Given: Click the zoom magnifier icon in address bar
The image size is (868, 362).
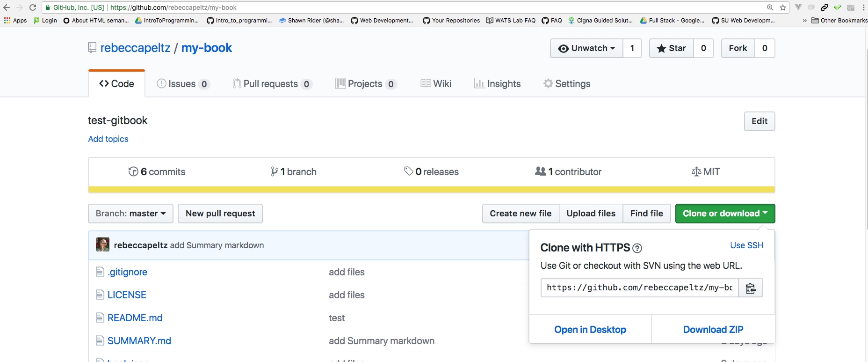Looking at the screenshot, I should point(770,7).
